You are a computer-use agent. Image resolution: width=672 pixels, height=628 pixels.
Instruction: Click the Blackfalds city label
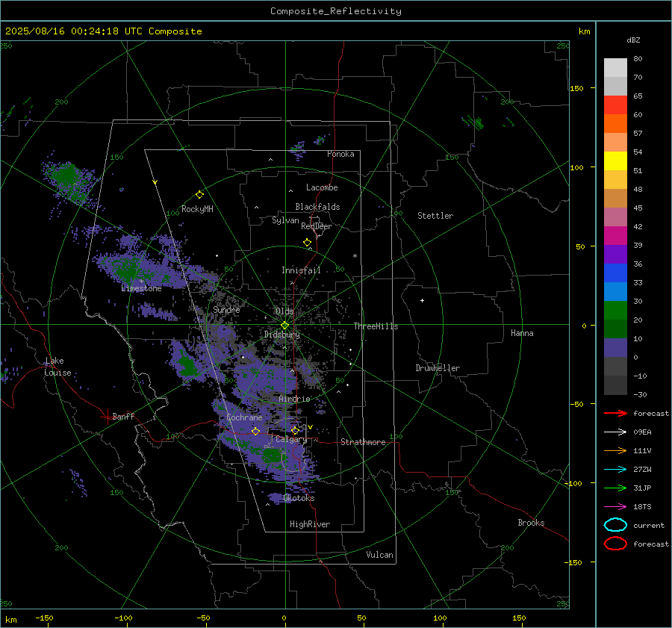[x=317, y=207]
